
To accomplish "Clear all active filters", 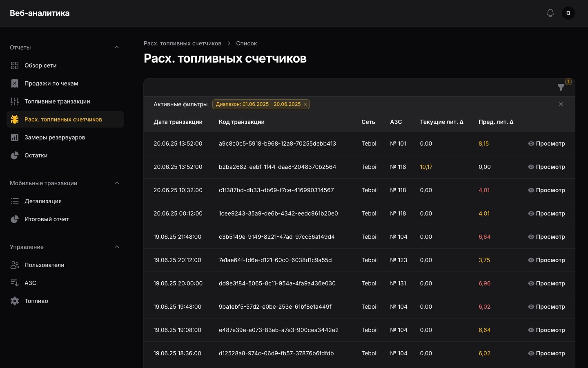I will pos(561,104).
